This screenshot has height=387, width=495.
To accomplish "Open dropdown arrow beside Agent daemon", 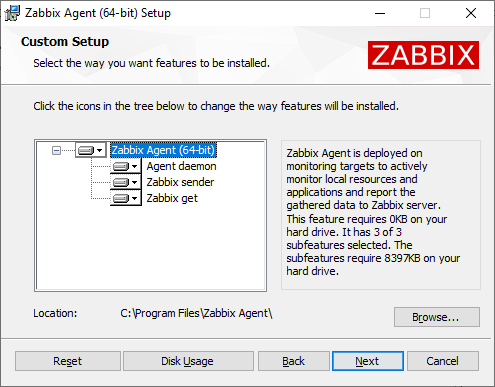I will point(134,166).
